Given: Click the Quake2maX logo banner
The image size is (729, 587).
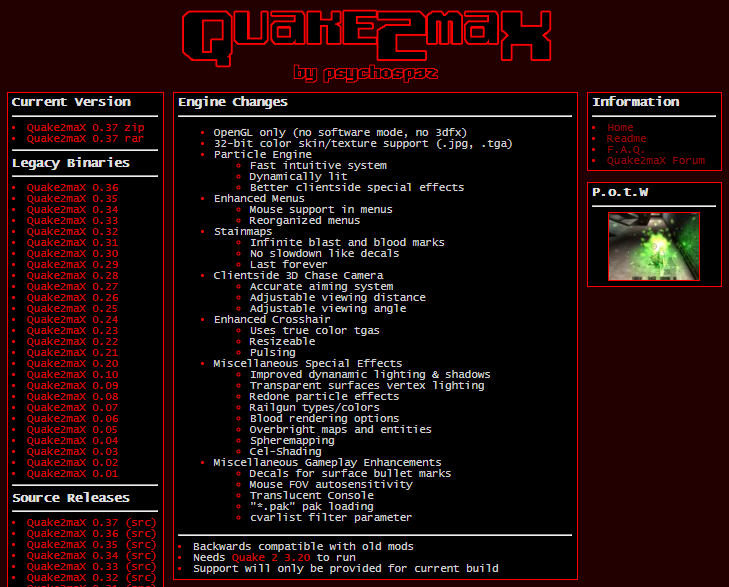Looking at the screenshot, I should (x=365, y=38).
